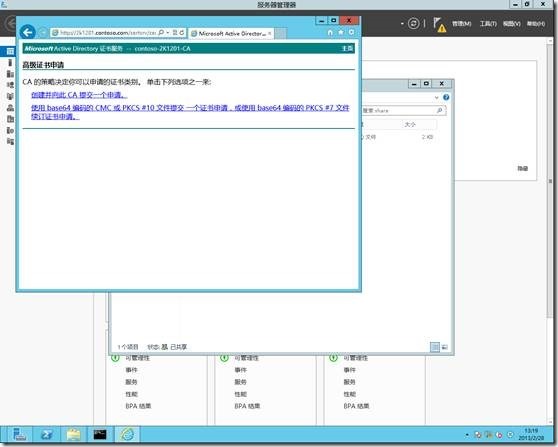The height and width of the screenshot is (447, 558).
Task: Go back in Internet Explorer
Action: 27,32
